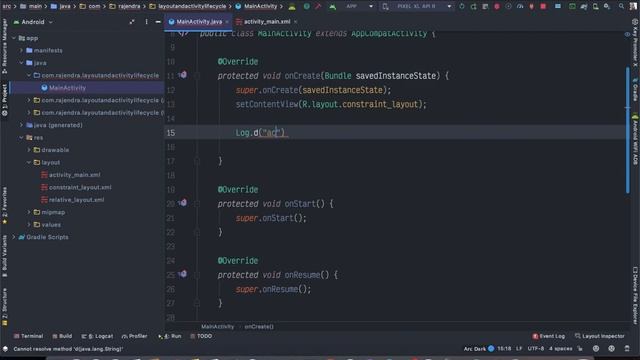Collapse the app module node
Image resolution: width=640 pixels, height=360 pixels.
(x=14, y=38)
